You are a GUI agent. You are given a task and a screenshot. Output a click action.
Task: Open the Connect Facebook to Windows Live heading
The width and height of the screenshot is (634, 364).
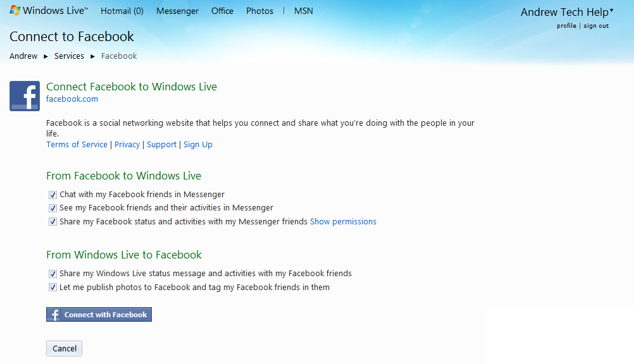132,87
